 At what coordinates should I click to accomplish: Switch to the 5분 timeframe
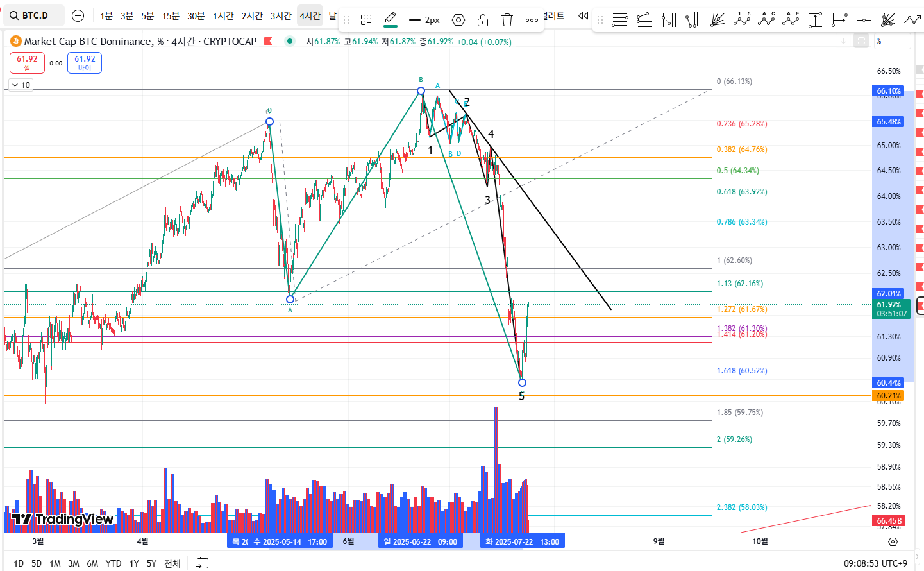tap(147, 15)
